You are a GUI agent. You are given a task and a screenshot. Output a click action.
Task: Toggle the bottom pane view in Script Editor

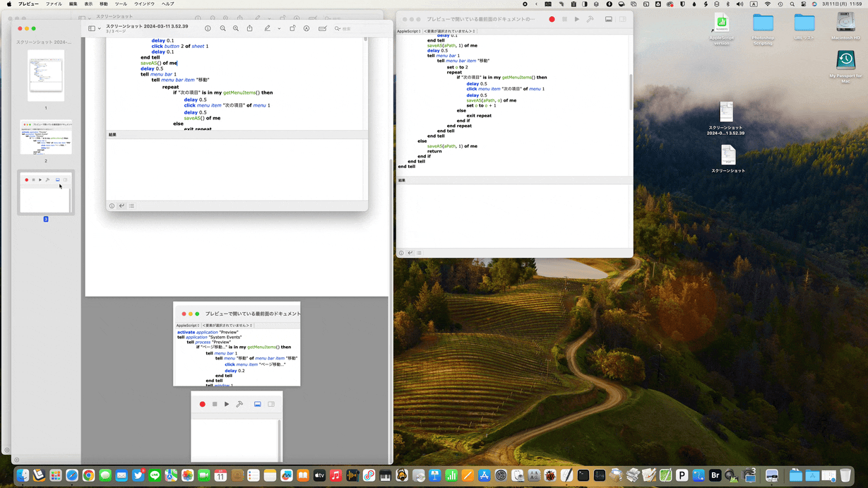(609, 19)
